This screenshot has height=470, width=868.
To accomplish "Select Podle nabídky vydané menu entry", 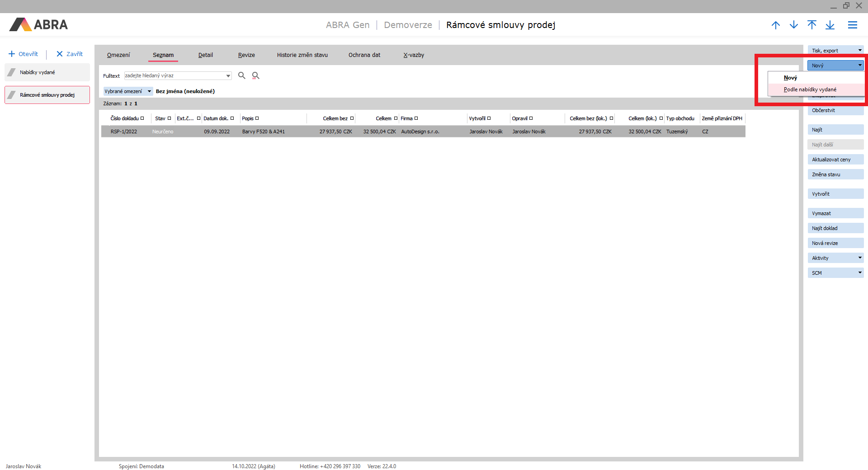I will (x=810, y=89).
